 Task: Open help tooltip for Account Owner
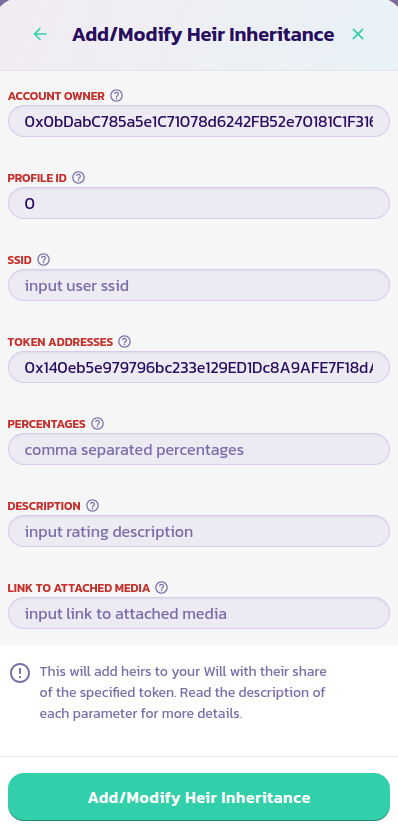click(x=117, y=96)
